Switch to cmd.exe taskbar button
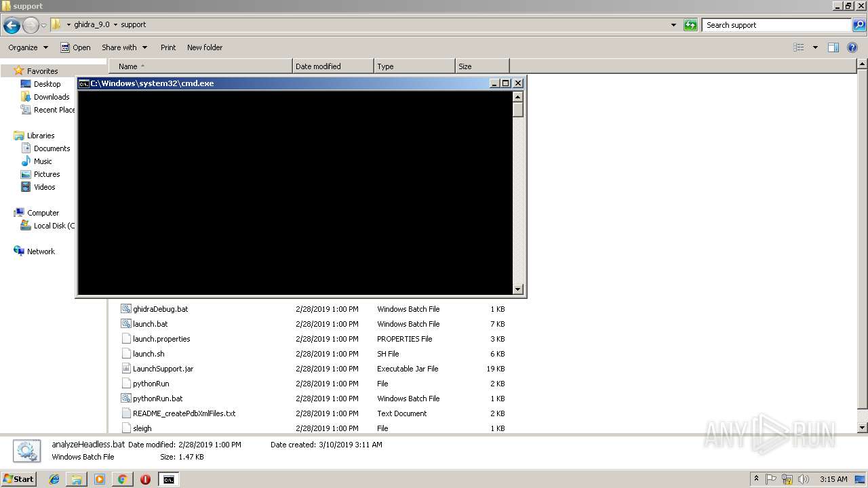The height and width of the screenshot is (488, 868). click(168, 479)
